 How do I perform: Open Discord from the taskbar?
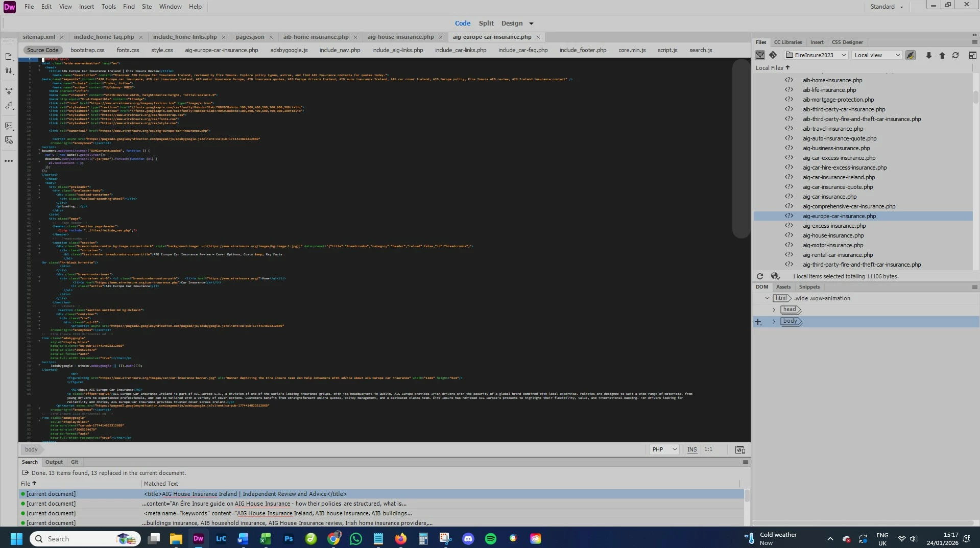[x=468, y=539]
